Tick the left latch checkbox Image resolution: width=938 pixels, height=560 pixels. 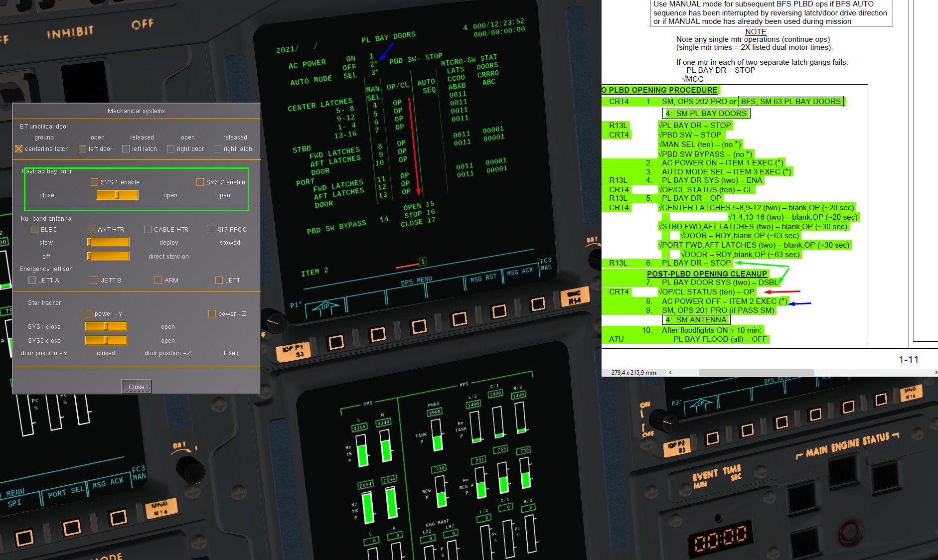126,148
